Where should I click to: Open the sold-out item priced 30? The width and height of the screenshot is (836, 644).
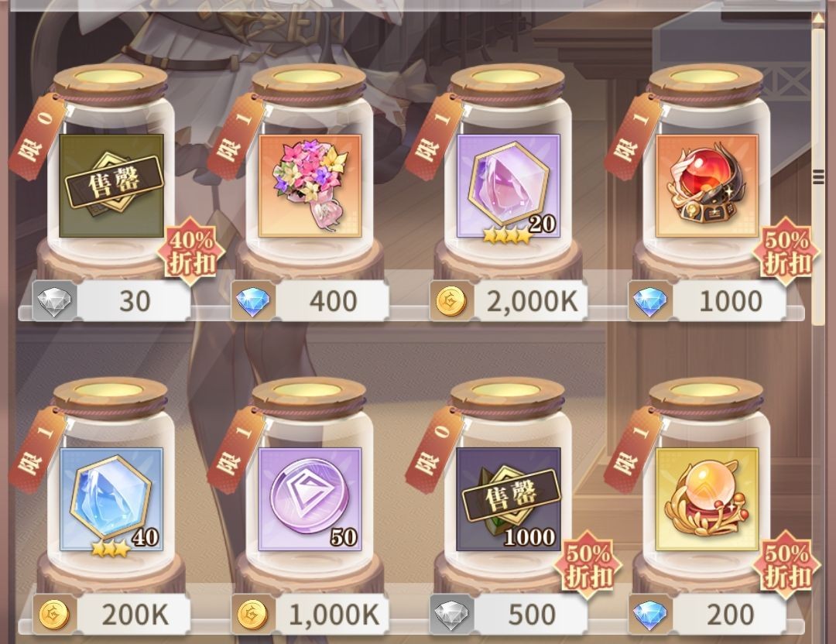[111, 186]
